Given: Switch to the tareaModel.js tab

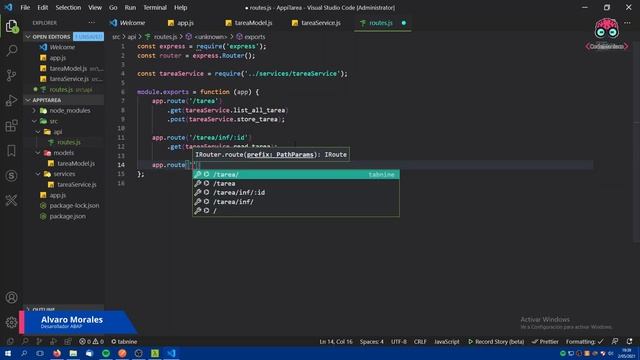Looking at the screenshot, I should click(253, 23).
